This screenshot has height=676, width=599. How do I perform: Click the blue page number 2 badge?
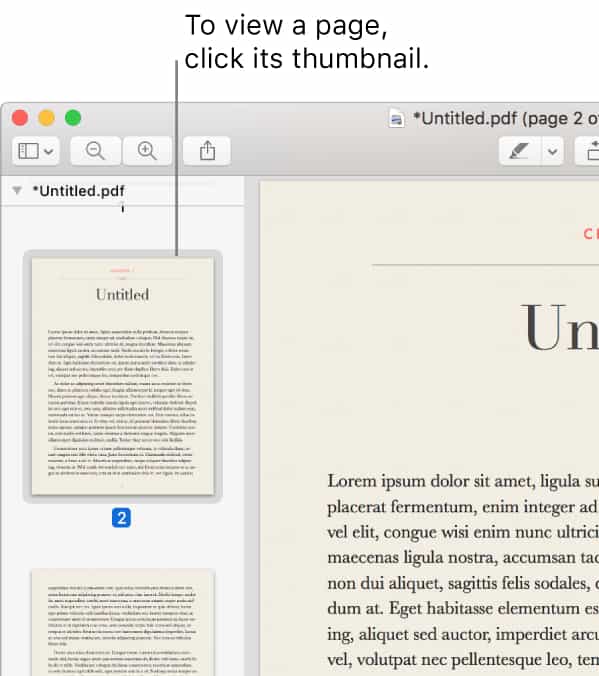pos(121,517)
